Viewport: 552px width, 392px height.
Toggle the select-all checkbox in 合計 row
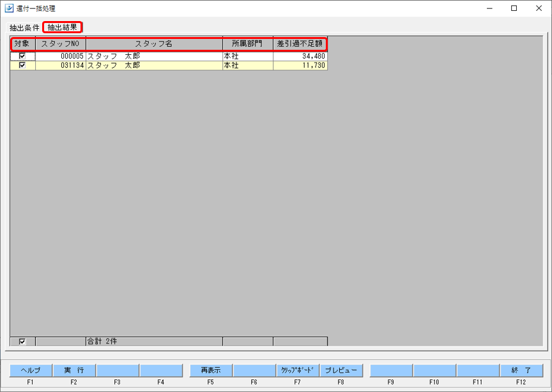22,342
